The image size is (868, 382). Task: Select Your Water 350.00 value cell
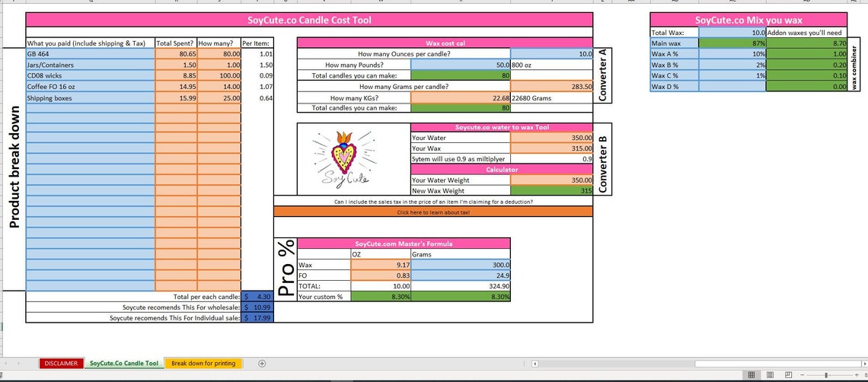pos(551,137)
